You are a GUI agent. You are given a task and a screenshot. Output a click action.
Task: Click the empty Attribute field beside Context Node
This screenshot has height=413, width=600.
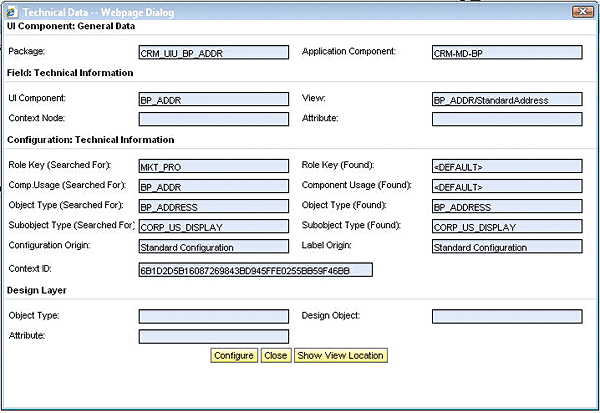507,119
